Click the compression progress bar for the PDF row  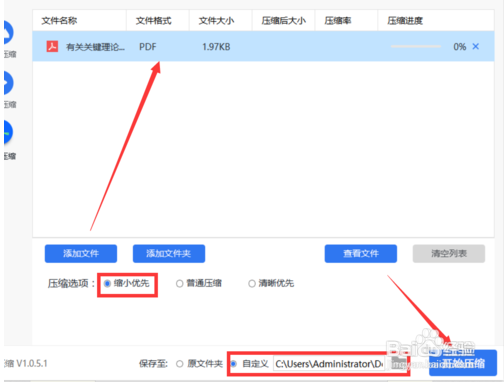point(416,46)
